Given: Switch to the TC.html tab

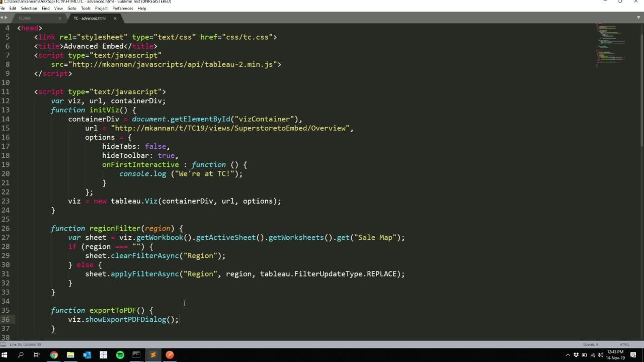Looking at the screenshot, I should (x=25, y=18).
